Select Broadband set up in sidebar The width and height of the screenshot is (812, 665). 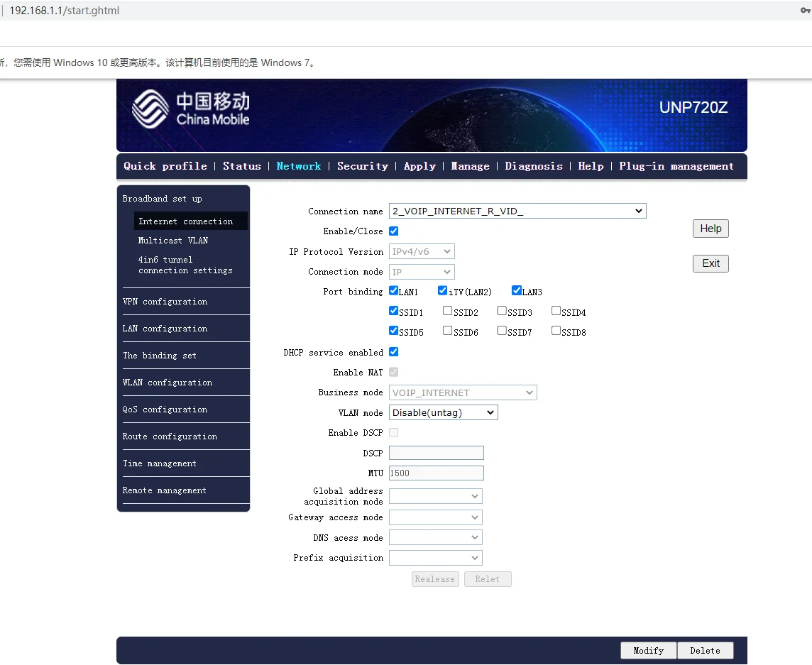(162, 199)
